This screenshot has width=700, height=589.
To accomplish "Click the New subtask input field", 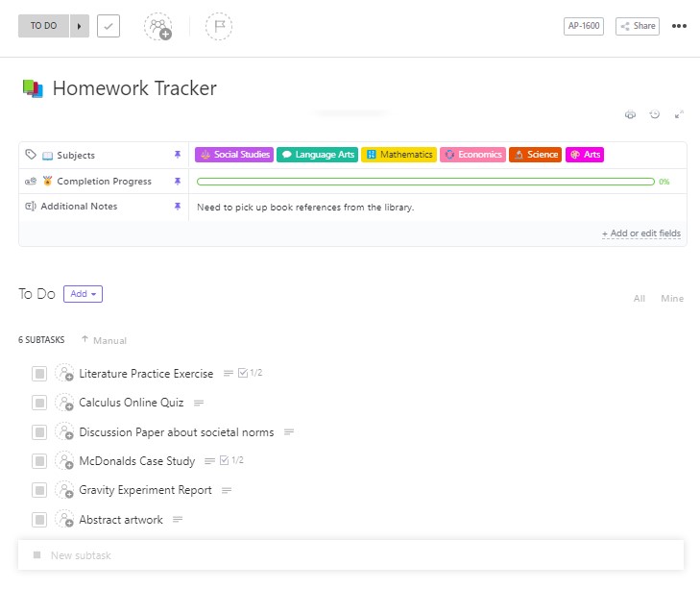I will coord(350,555).
